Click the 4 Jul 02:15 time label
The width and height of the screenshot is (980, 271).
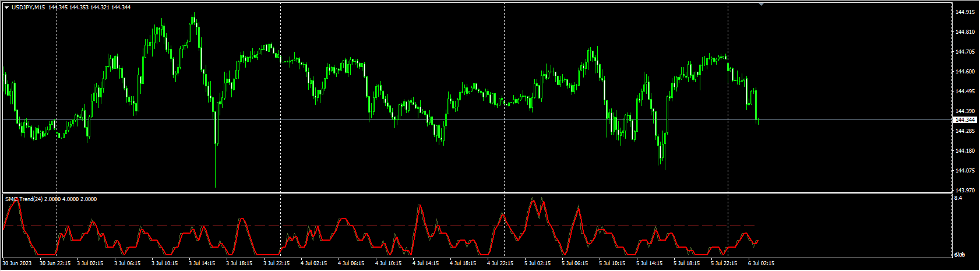(x=315, y=263)
